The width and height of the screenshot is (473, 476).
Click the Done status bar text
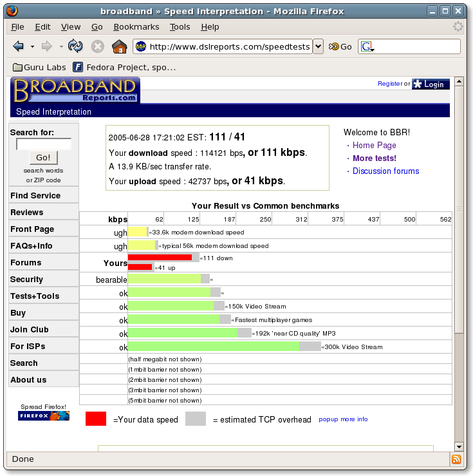23,459
